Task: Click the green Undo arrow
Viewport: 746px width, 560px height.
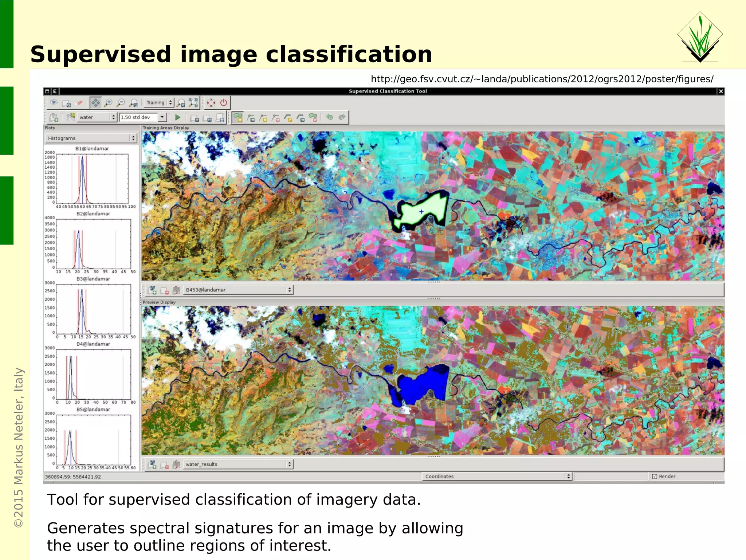Action: [330, 117]
